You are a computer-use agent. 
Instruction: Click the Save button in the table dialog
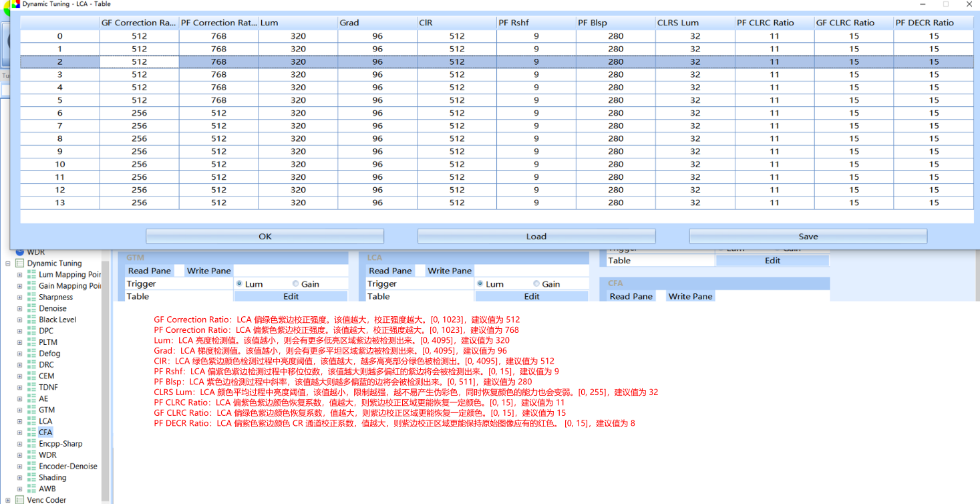[x=808, y=236]
